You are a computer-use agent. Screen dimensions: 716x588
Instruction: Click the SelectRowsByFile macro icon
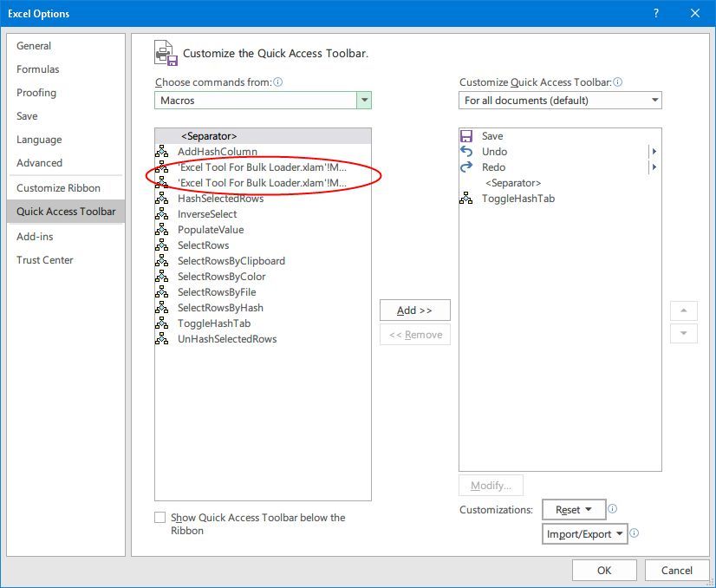click(x=161, y=292)
